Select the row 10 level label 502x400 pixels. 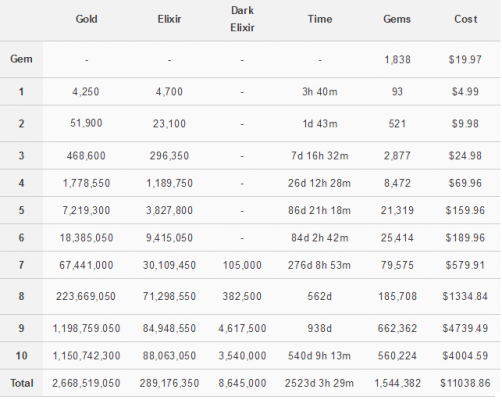tap(21, 356)
